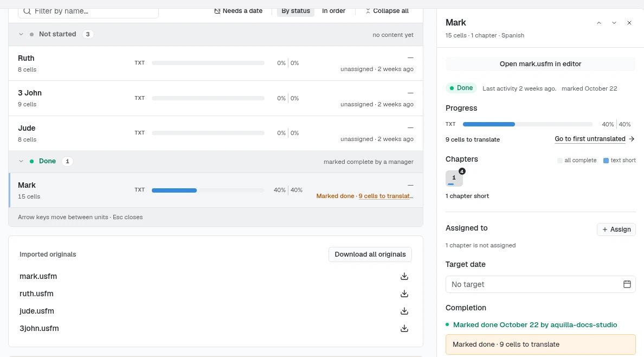Screen dimensions: 644x357
Task: Open mark.usfm in editor
Action: pyautogui.click(x=540, y=64)
